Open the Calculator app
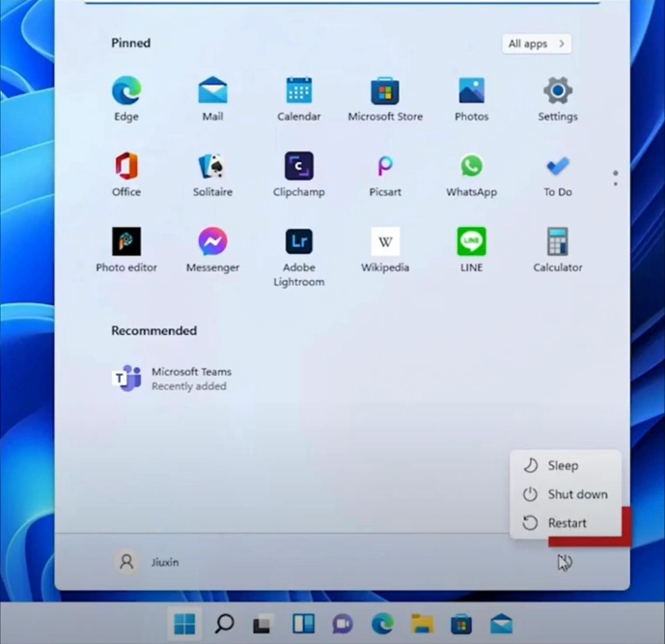The image size is (665, 644). pos(558,249)
